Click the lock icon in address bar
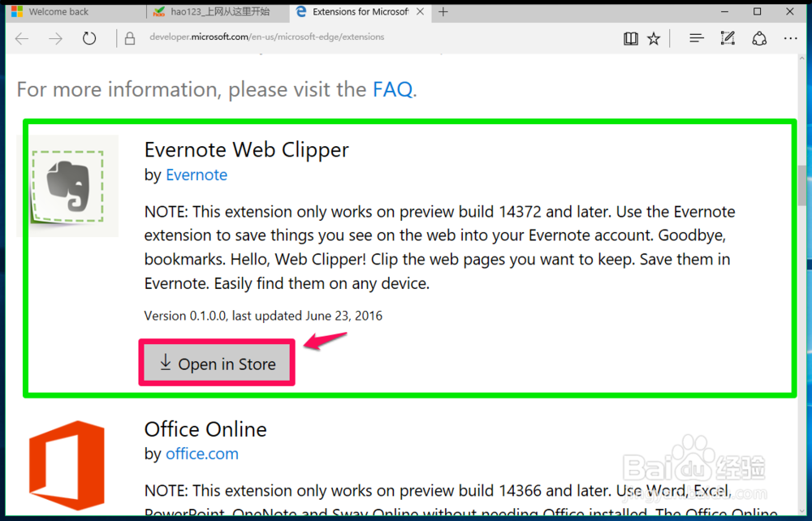 [x=130, y=38]
